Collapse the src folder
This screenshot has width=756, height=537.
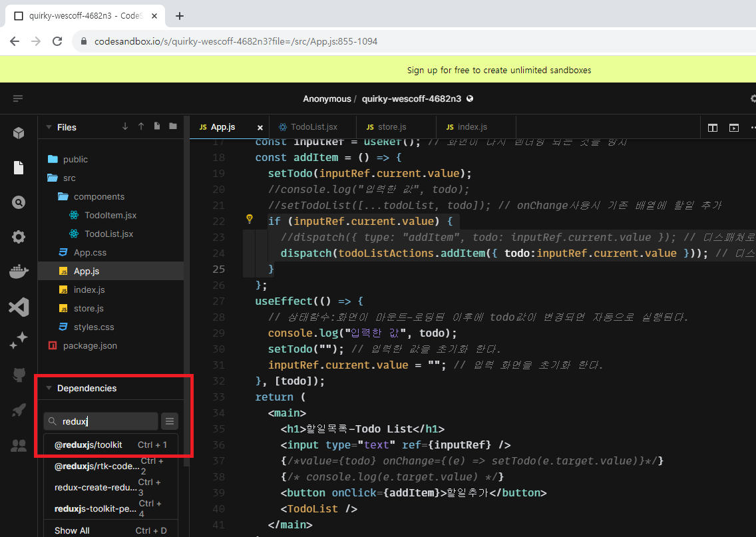point(61,178)
